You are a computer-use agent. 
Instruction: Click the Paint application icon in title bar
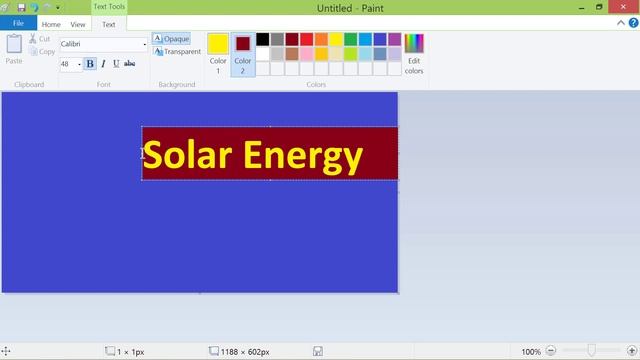tap(4, 7)
